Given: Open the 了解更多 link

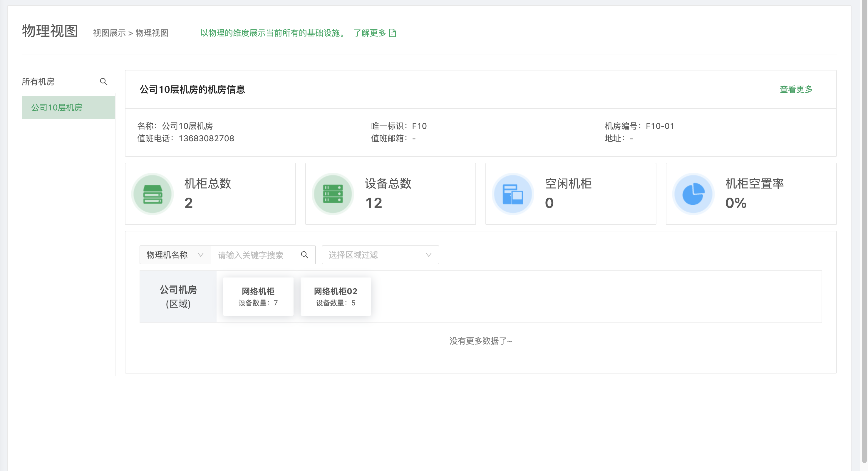Looking at the screenshot, I should (x=370, y=33).
